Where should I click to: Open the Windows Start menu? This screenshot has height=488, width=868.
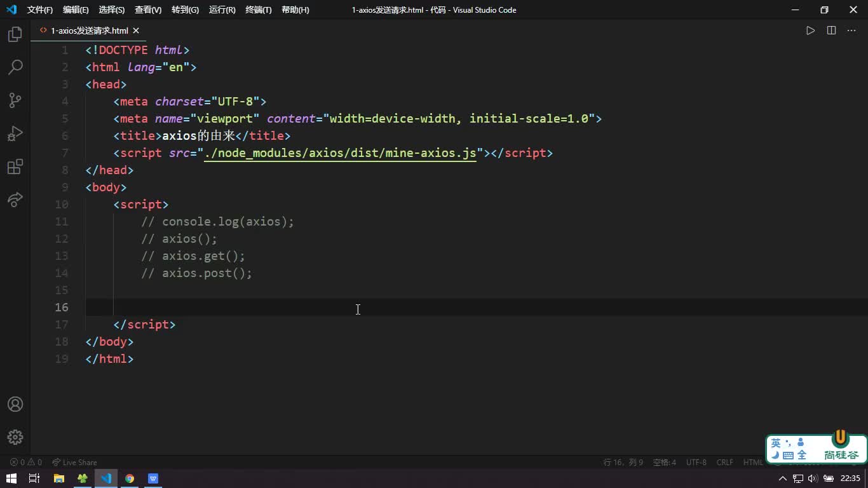[11, 478]
